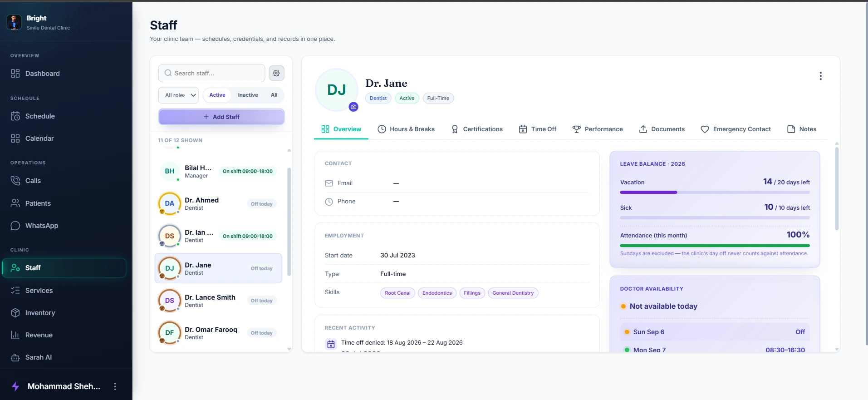Click the calendar icon beside Time off denied

331,344
